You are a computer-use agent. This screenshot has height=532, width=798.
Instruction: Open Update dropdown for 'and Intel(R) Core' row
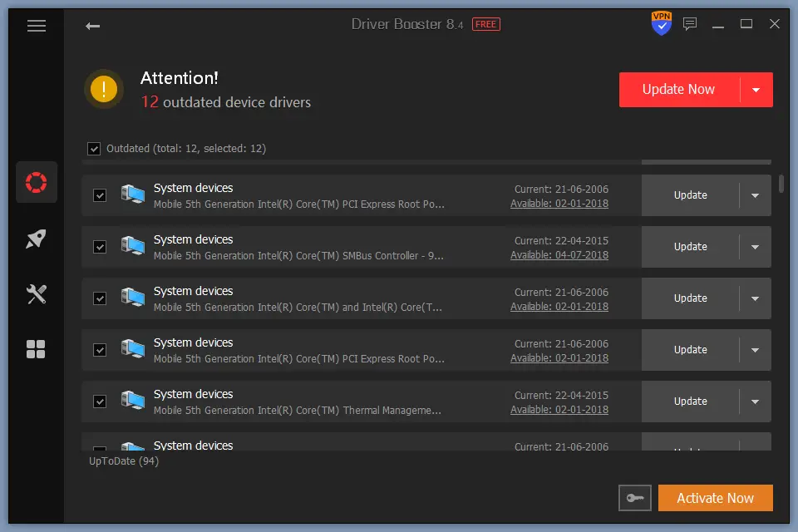[756, 298]
